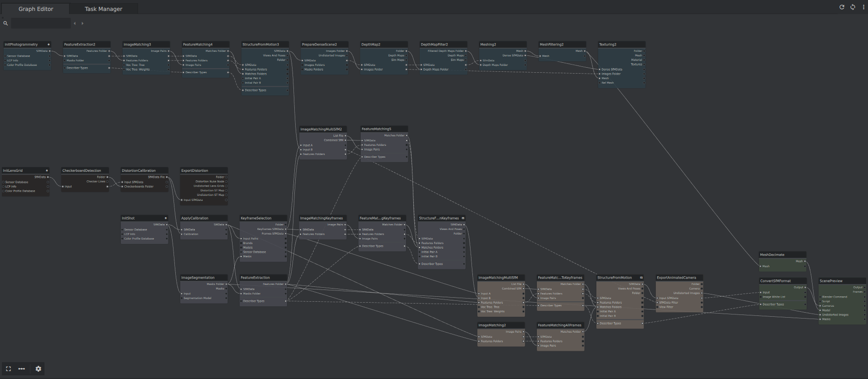Open graph editor settings gear
868x379 pixels.
pyautogui.click(x=38, y=369)
